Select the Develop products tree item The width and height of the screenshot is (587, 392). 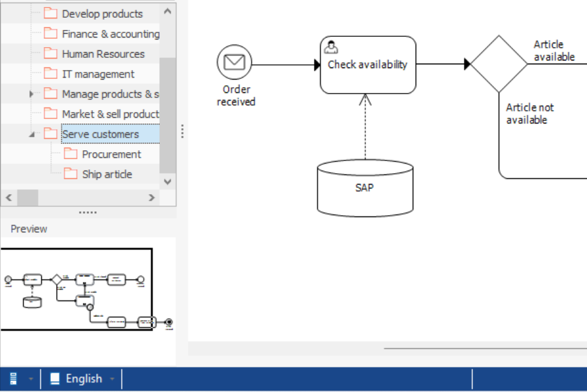coord(103,14)
